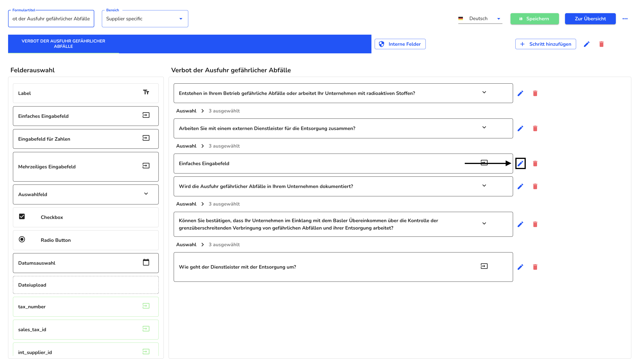Select the sales_tax_id predefined field
Viewport: 638px width, 364px height.
pyautogui.click(x=86, y=330)
